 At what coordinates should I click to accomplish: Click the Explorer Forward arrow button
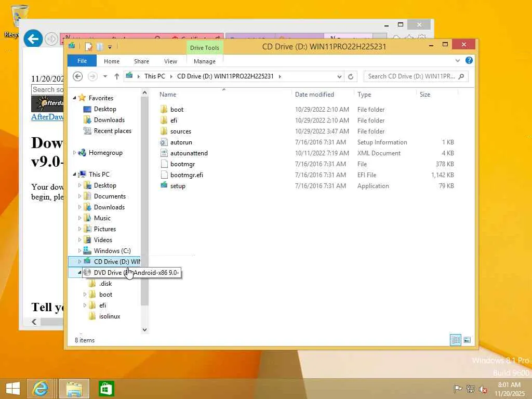(92, 76)
